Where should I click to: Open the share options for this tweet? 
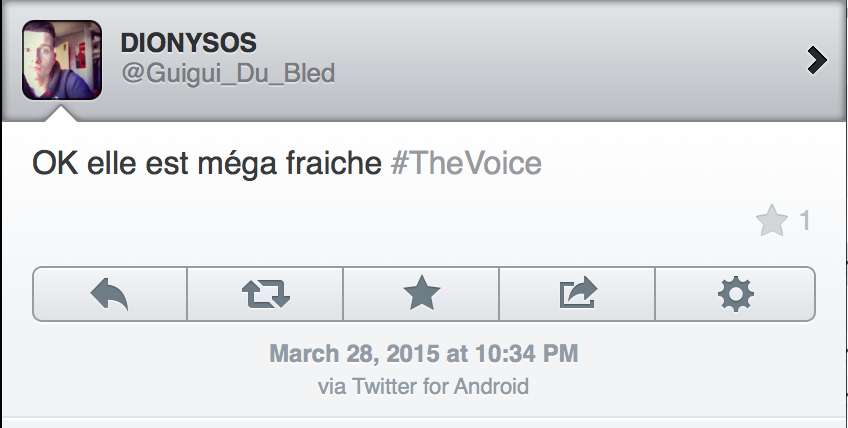577,294
